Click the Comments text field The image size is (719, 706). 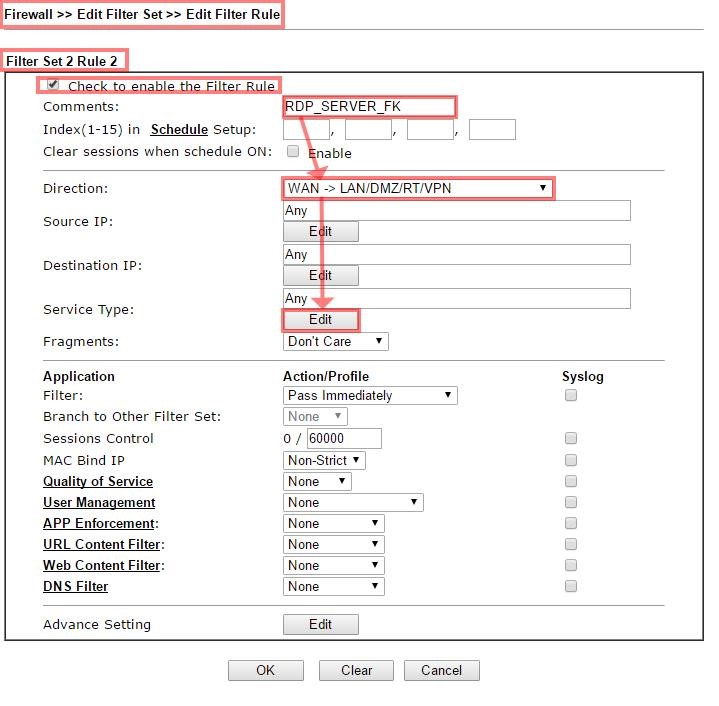click(369, 107)
